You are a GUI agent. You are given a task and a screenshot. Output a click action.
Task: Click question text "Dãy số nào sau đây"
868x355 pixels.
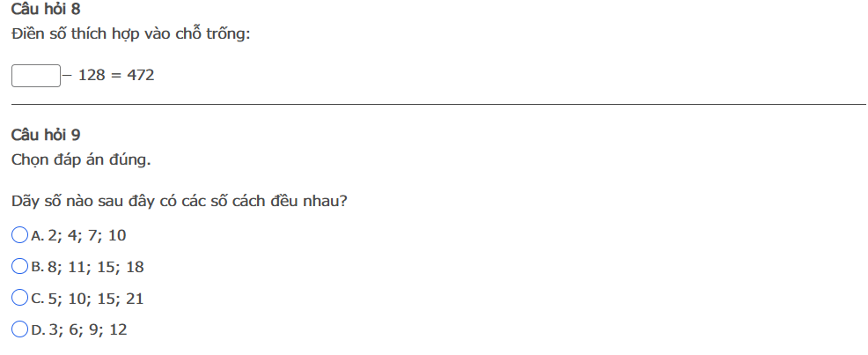[88, 201]
